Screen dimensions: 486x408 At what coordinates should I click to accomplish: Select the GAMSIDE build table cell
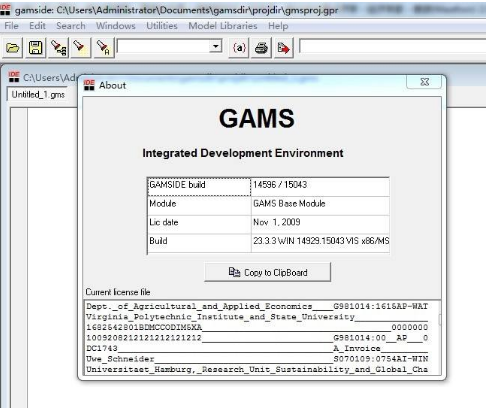[x=199, y=187]
